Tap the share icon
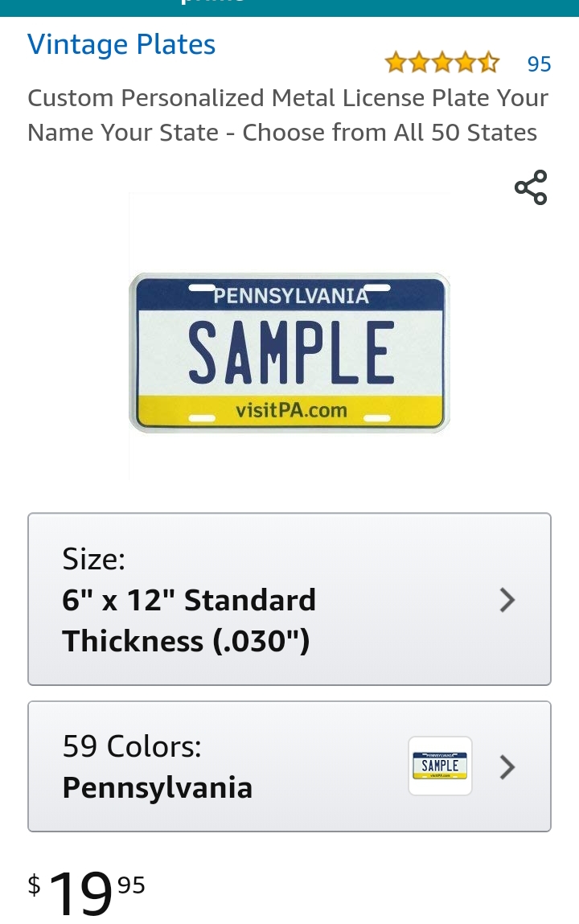The width and height of the screenshot is (579, 924). (531, 187)
